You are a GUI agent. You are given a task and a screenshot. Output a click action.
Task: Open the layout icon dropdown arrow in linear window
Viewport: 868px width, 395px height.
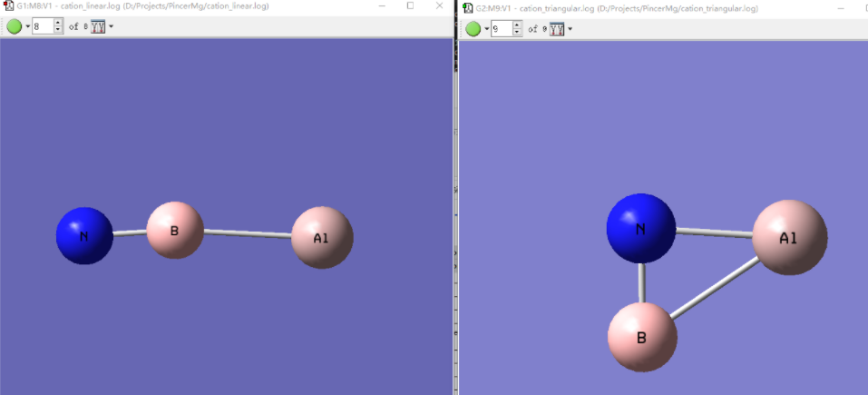click(111, 26)
